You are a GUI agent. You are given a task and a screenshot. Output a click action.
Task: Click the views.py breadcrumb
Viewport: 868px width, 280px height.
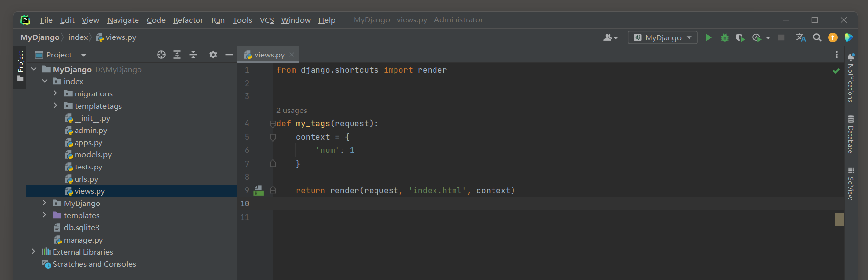[116, 37]
